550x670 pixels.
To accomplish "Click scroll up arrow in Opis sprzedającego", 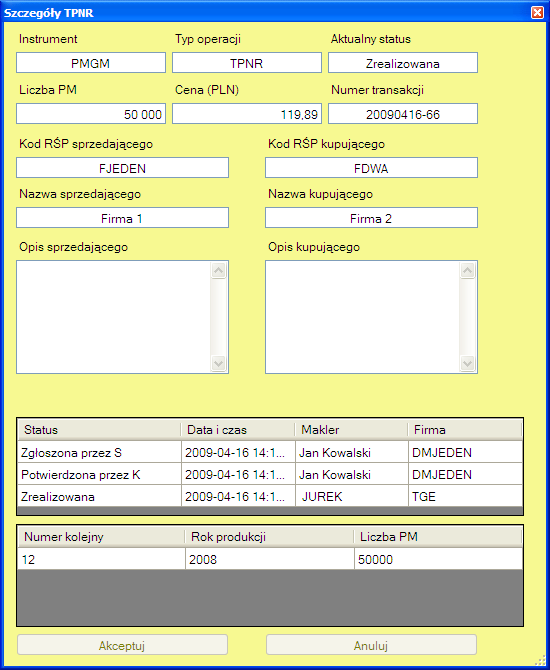I will click(219, 270).
